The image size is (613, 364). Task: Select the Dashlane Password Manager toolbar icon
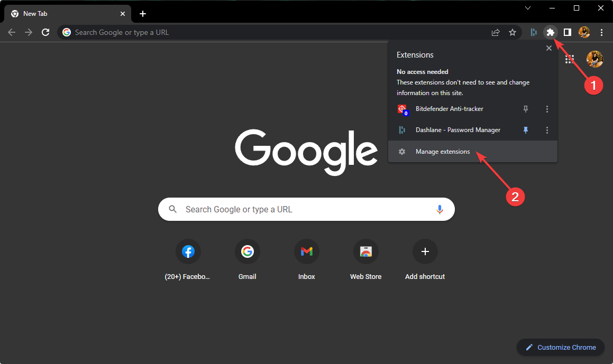(x=533, y=32)
